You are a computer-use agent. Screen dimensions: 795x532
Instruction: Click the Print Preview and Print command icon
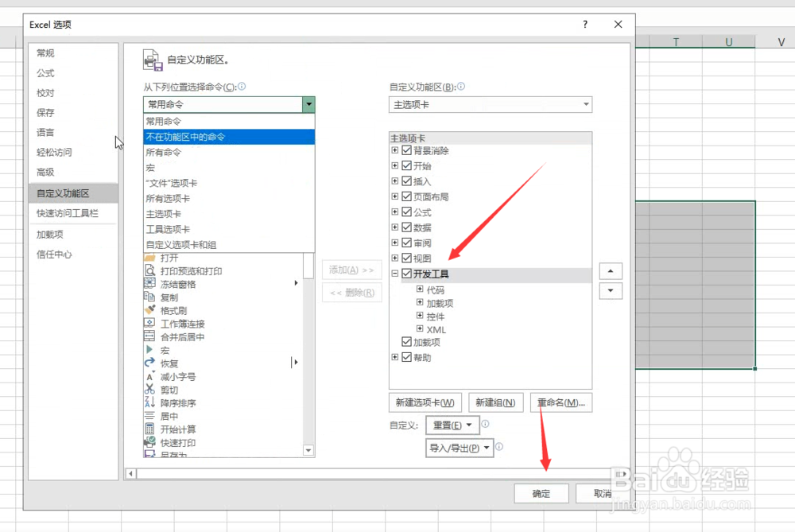149,271
